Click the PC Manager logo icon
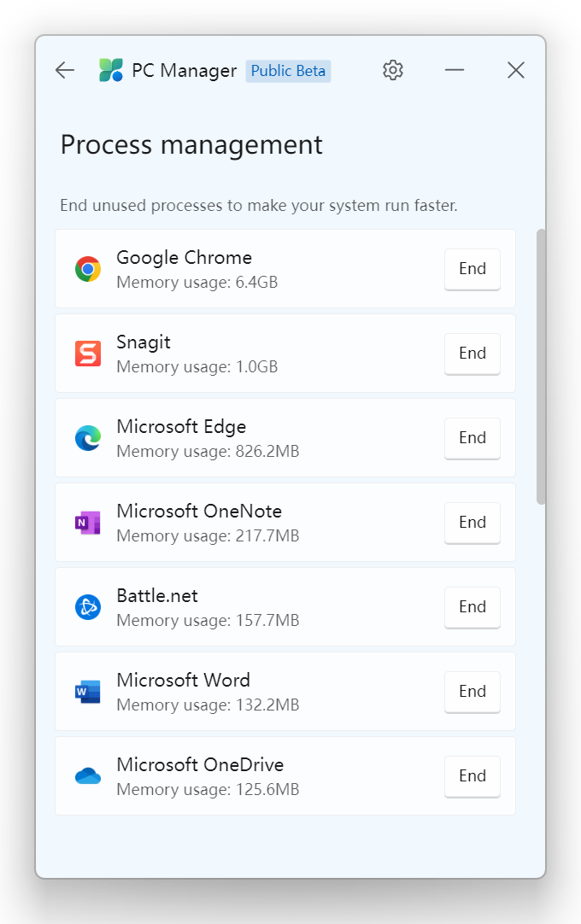The width and height of the screenshot is (581, 924). pyautogui.click(x=111, y=71)
